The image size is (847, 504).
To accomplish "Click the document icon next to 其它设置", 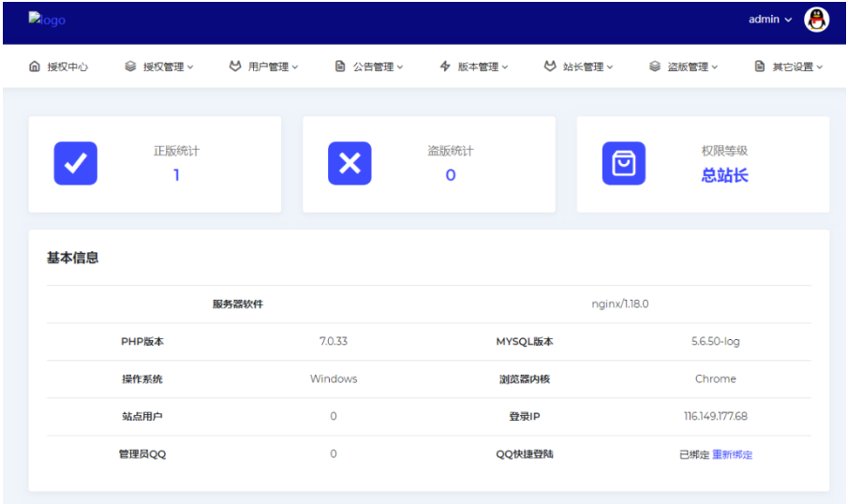I will point(760,67).
